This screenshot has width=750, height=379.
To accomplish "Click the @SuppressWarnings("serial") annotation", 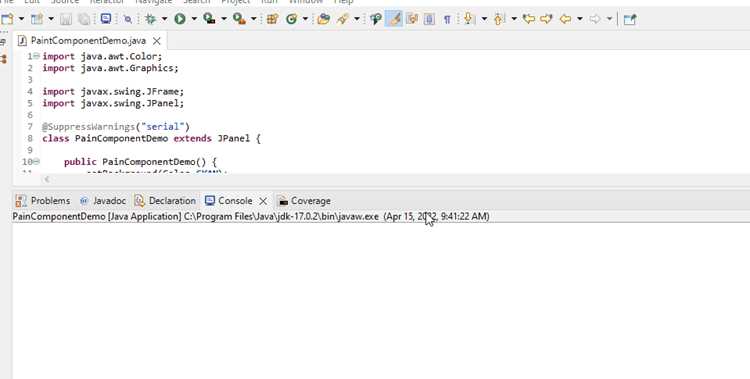I will 116,127.
